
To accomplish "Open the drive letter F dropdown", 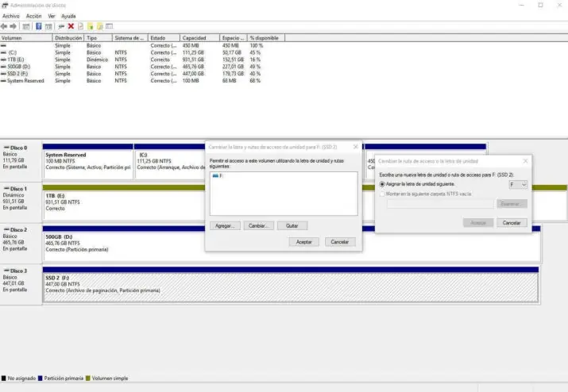I will click(518, 185).
